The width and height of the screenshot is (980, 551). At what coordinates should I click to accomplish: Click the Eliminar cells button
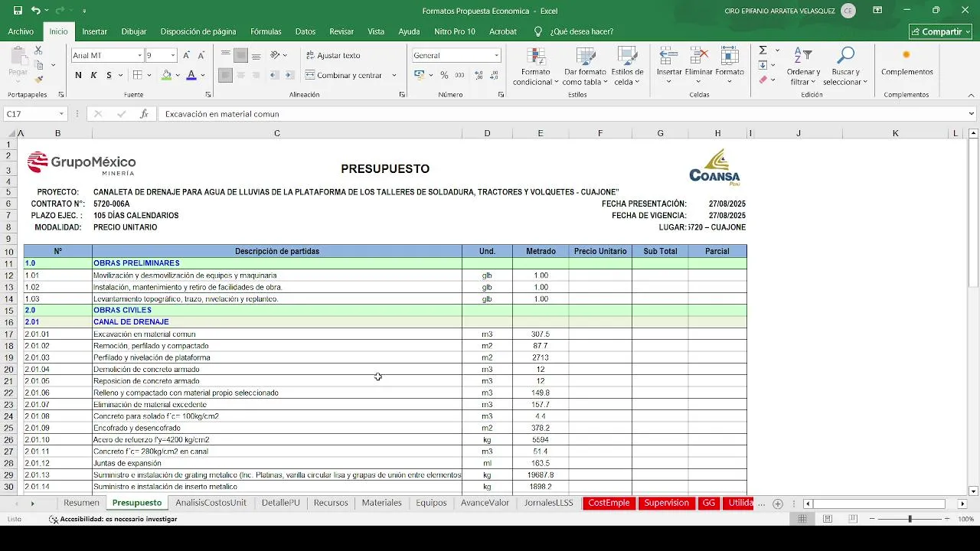(x=698, y=67)
